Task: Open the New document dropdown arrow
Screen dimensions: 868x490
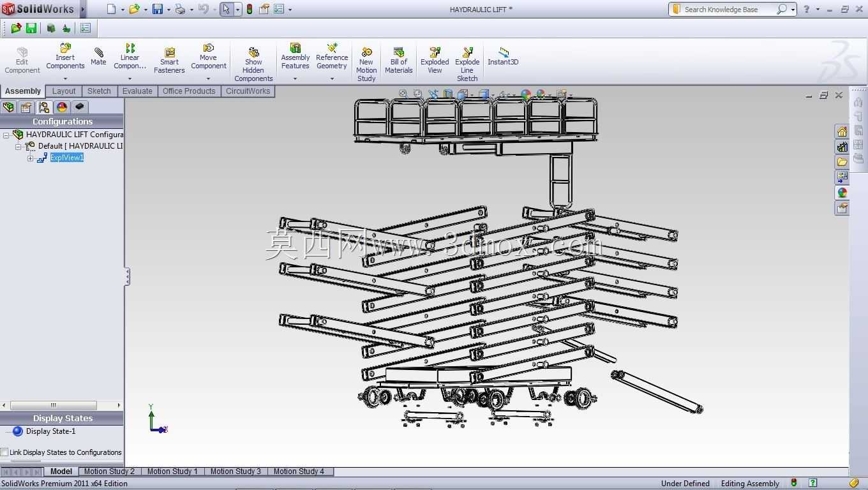Action: pos(123,10)
